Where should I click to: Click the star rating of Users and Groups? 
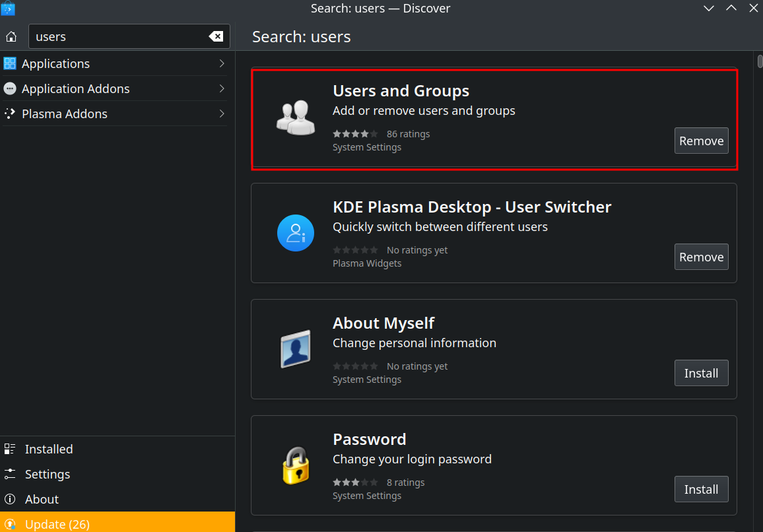[355, 133]
